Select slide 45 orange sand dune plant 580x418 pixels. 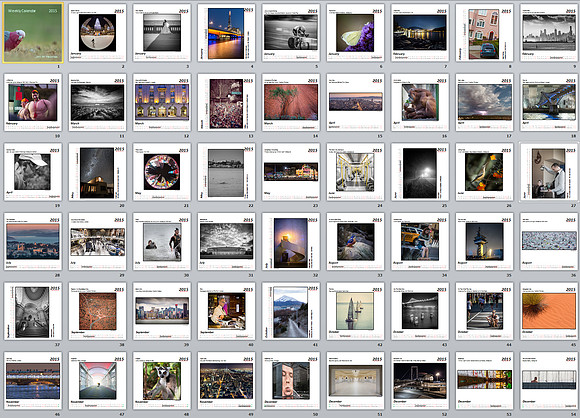[x=549, y=311]
